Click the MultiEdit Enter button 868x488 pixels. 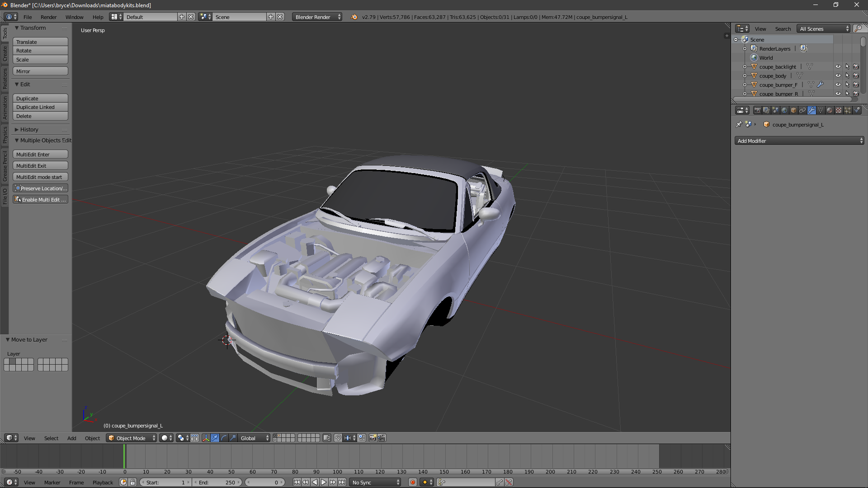pos(40,155)
